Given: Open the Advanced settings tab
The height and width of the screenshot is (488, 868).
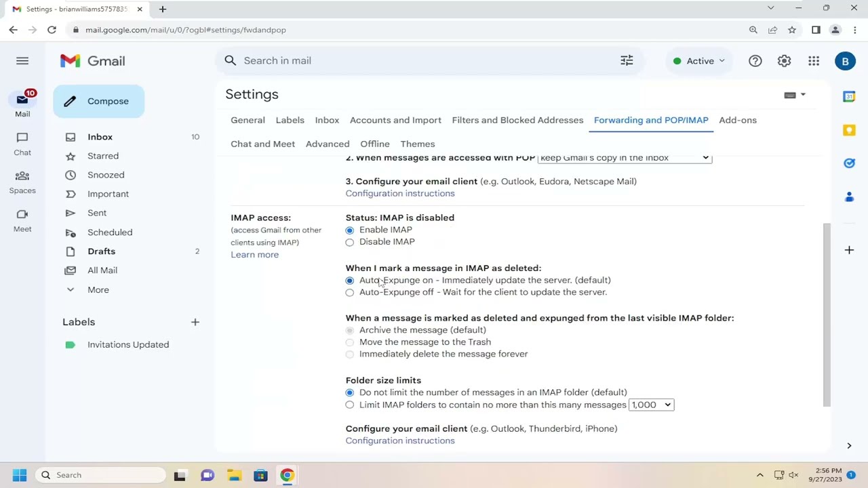Looking at the screenshot, I should [328, 144].
